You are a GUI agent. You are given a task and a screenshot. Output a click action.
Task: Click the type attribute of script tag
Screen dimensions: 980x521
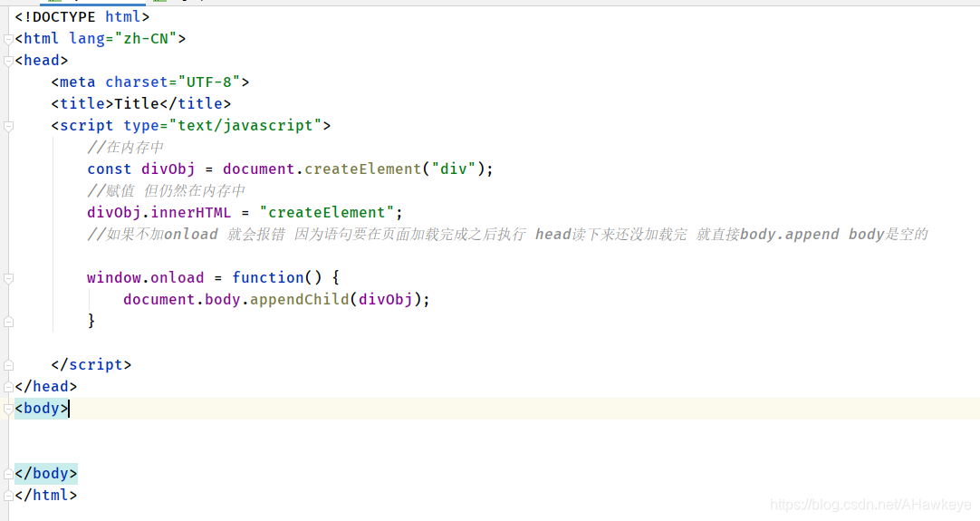point(140,126)
